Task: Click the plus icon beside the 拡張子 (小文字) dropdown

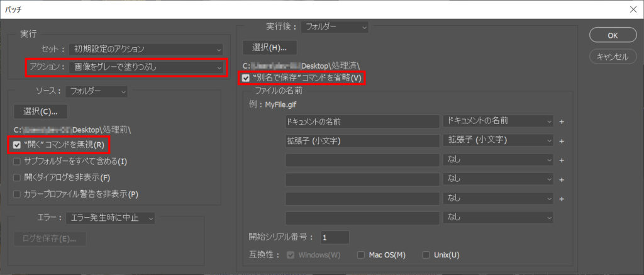Action: 562,140
